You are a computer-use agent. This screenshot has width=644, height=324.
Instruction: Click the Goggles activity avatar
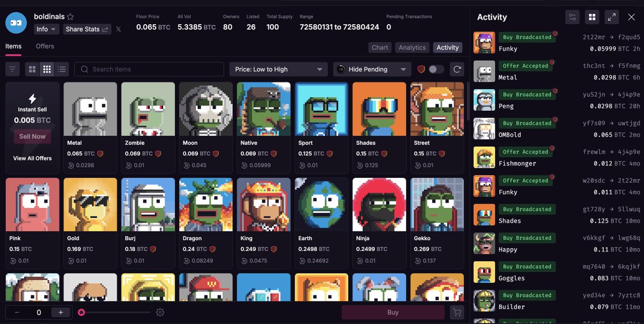(x=484, y=272)
